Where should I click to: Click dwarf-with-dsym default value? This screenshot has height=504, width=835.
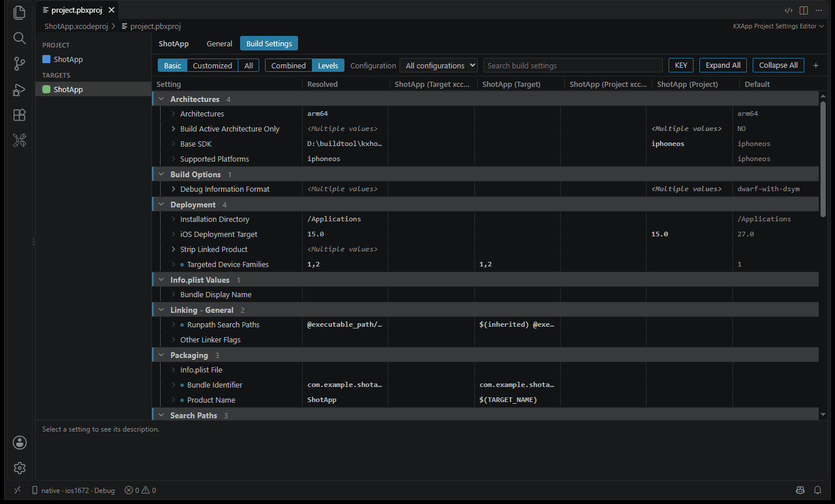click(x=768, y=189)
